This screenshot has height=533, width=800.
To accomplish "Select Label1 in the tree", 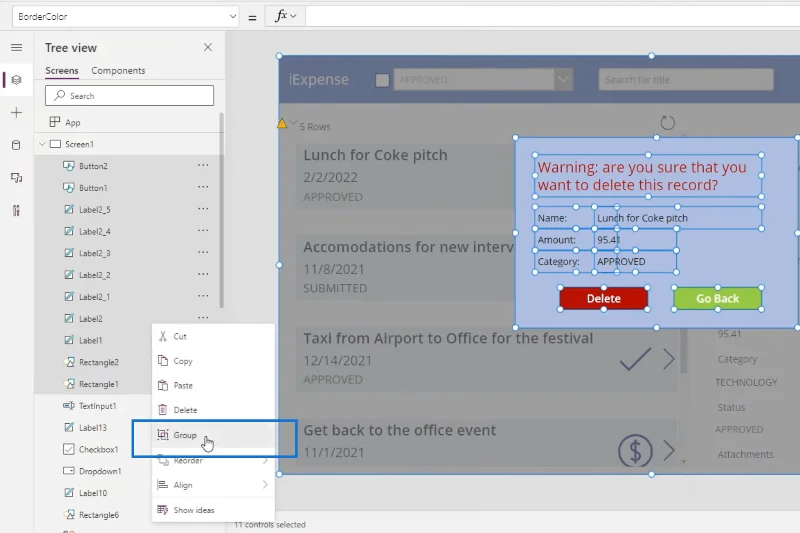I will pos(90,340).
